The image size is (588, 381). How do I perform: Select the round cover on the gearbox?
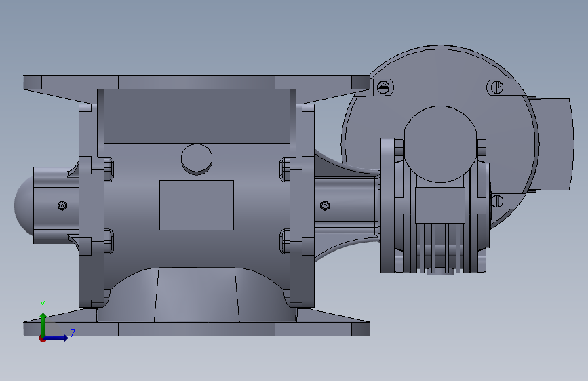click(x=440, y=144)
